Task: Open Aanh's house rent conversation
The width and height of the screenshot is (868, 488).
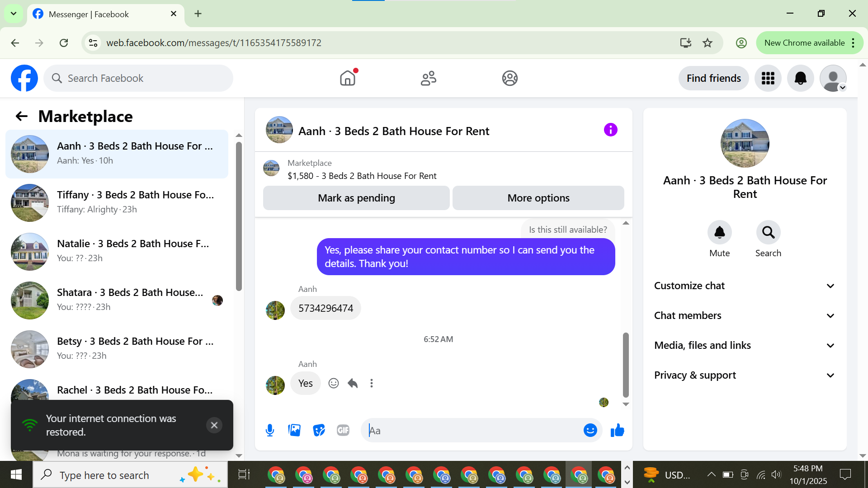Action: click(x=117, y=154)
